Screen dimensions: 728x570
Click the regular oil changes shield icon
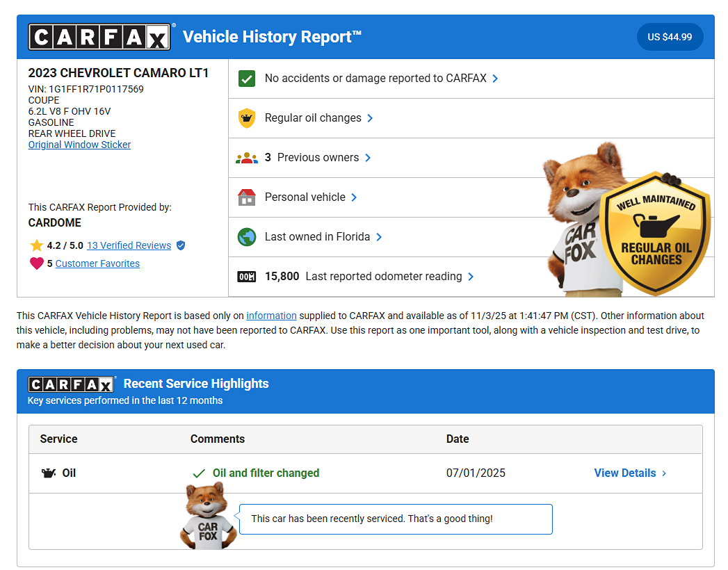246,118
